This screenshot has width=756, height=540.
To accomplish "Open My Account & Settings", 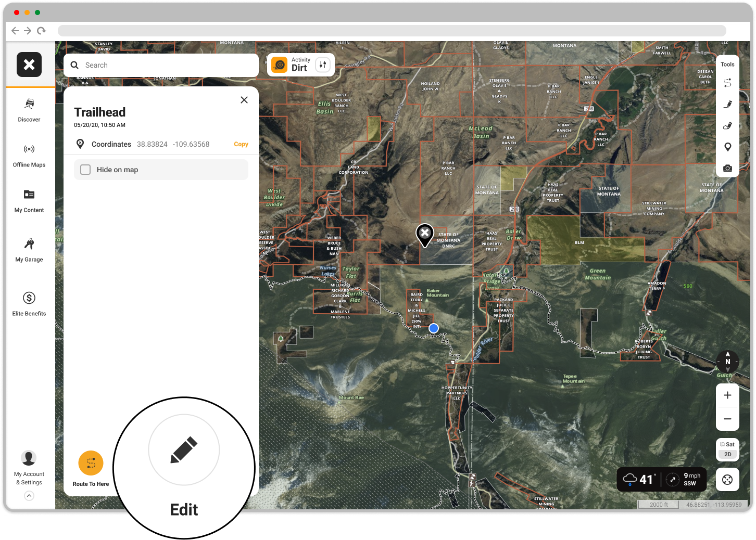I will tap(29, 468).
